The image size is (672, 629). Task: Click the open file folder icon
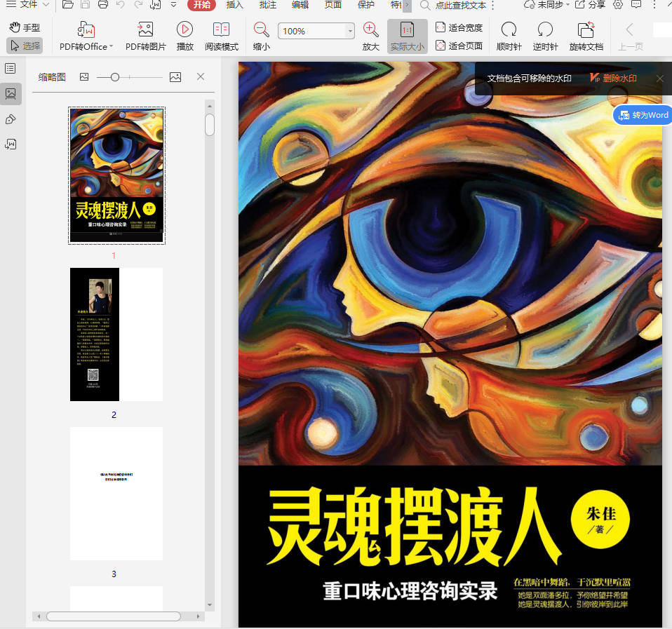[x=68, y=5]
